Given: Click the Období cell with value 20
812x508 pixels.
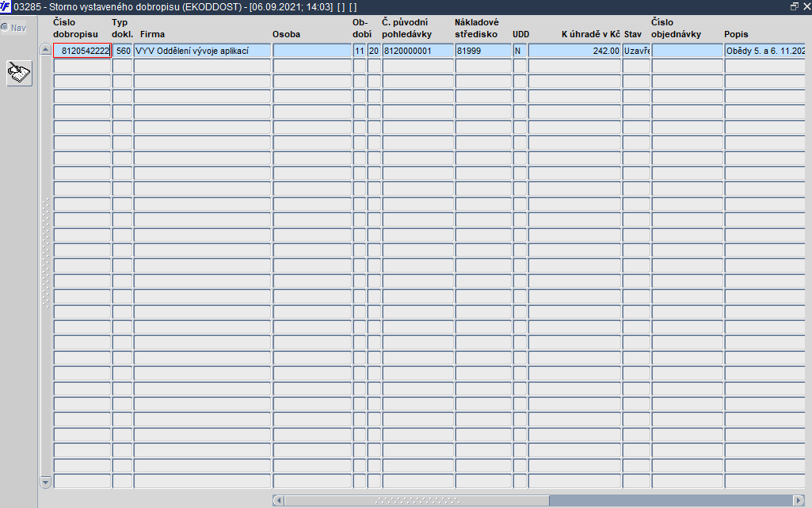Looking at the screenshot, I should [374, 51].
